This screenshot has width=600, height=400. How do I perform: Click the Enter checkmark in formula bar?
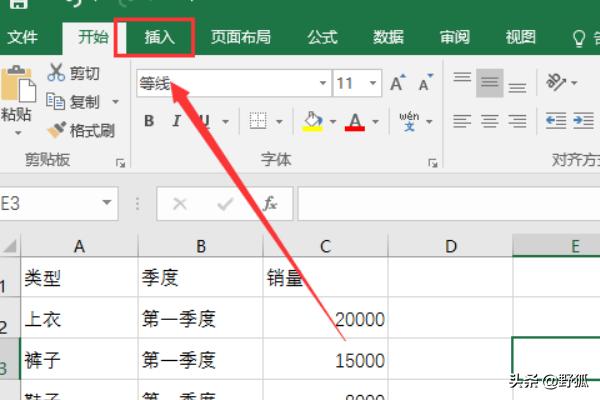(x=225, y=204)
